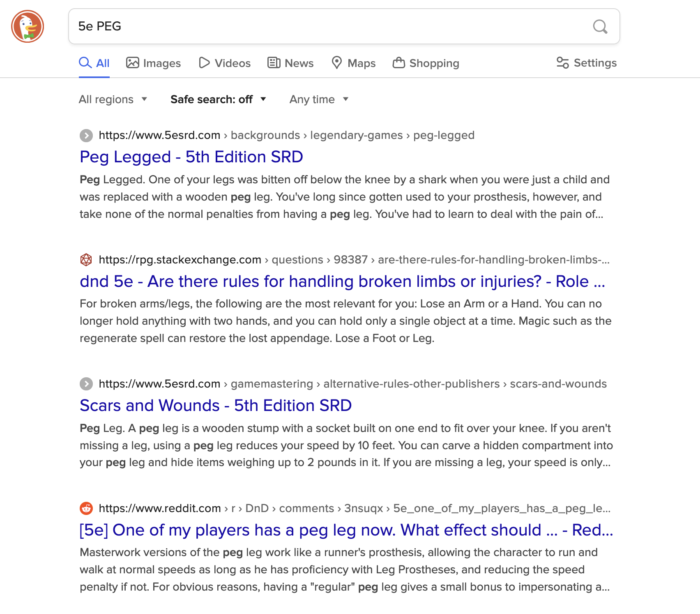The width and height of the screenshot is (700, 614).
Task: Open the broken limbs rules Stack Exchange link
Action: 342,282
